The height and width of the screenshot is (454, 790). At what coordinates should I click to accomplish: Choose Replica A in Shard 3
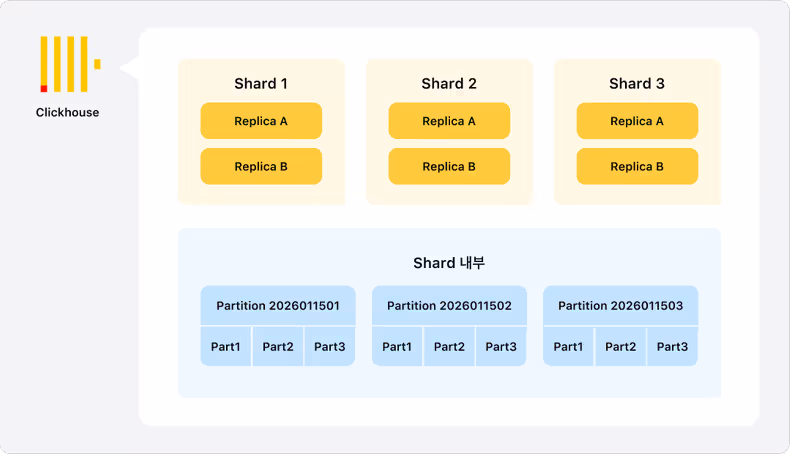(637, 121)
